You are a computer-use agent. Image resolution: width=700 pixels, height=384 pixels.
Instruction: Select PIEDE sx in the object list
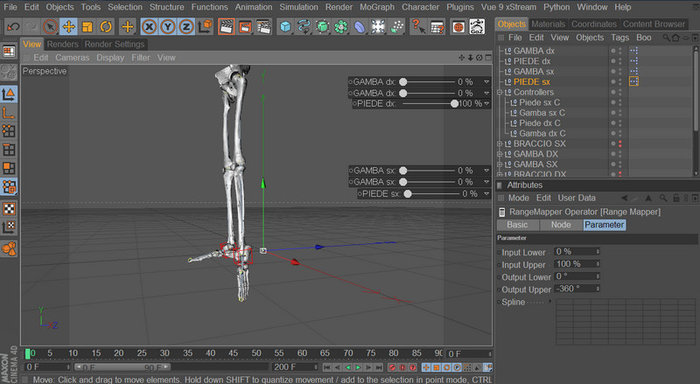click(x=531, y=82)
